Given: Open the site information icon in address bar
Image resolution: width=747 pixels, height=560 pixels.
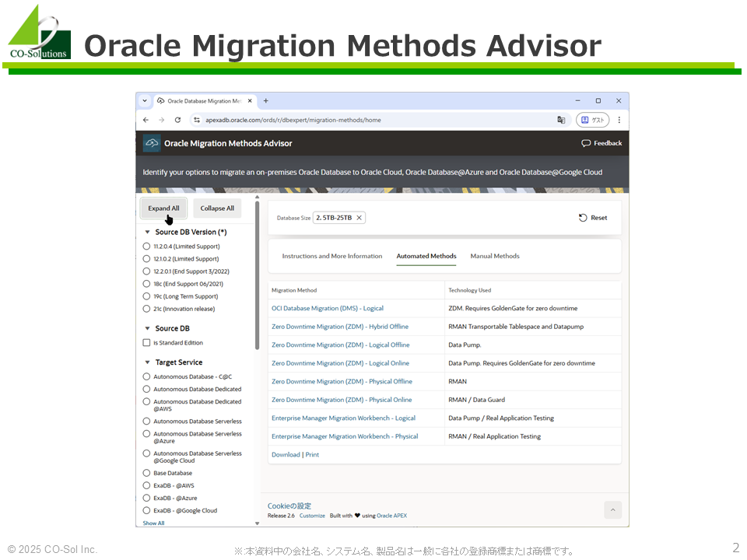Looking at the screenshot, I should click(x=197, y=120).
